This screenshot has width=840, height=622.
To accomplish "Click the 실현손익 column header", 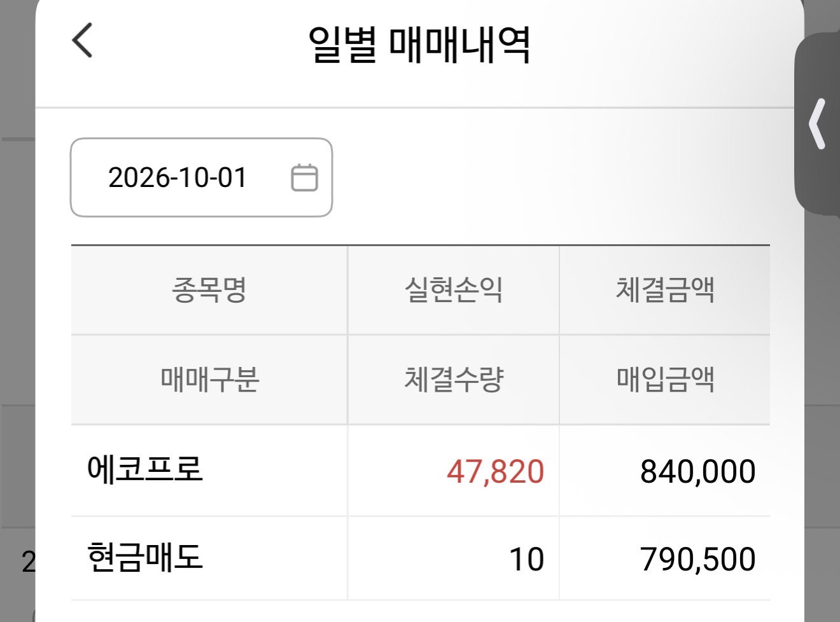I will (x=454, y=290).
